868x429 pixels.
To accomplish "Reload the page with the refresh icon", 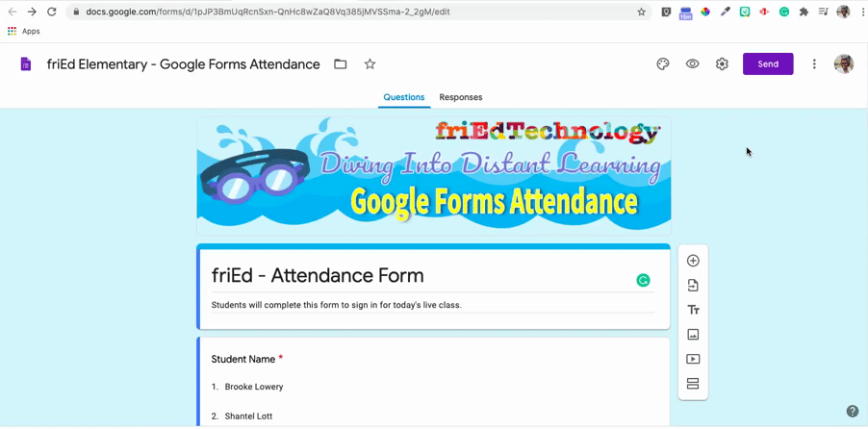I will (x=51, y=12).
